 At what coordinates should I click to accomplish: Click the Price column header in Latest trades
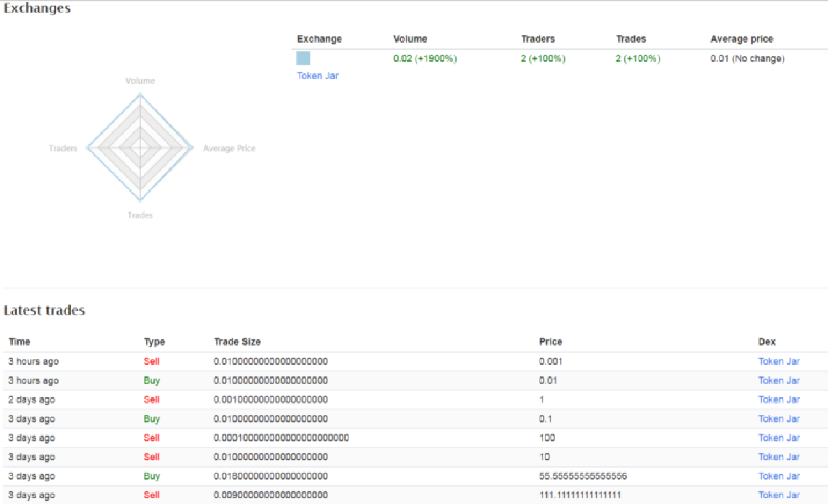pos(550,342)
